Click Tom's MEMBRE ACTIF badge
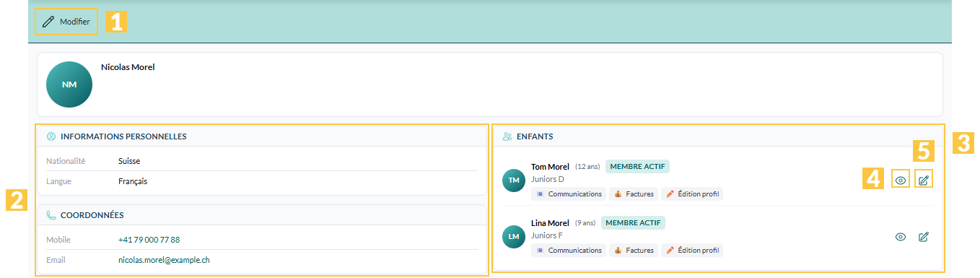 coord(637,167)
